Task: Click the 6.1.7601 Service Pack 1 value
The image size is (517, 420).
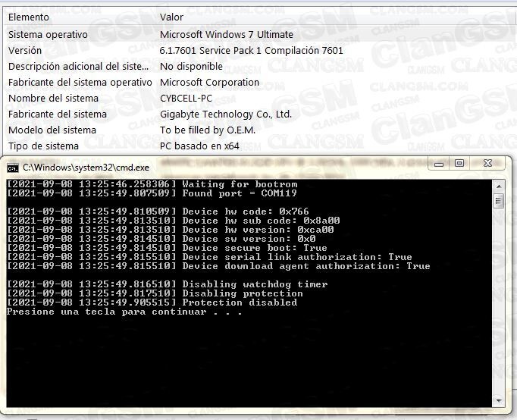Action: [251, 51]
